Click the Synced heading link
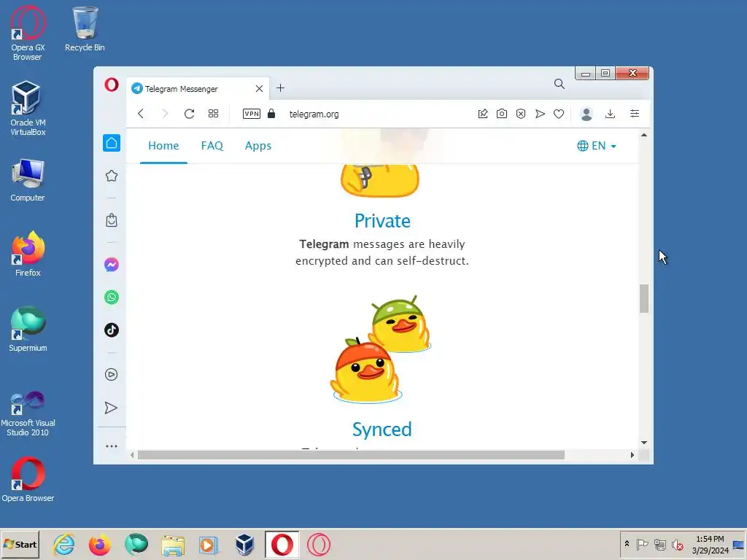 pos(382,429)
